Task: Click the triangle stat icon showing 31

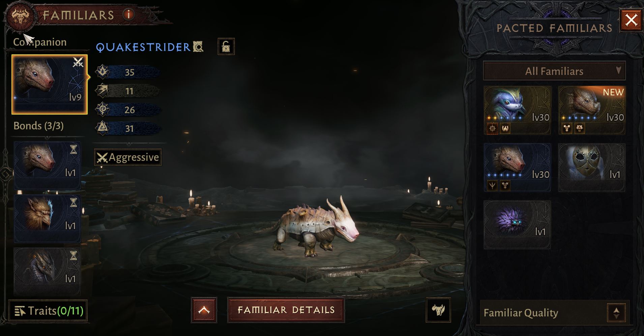Action: [x=103, y=128]
